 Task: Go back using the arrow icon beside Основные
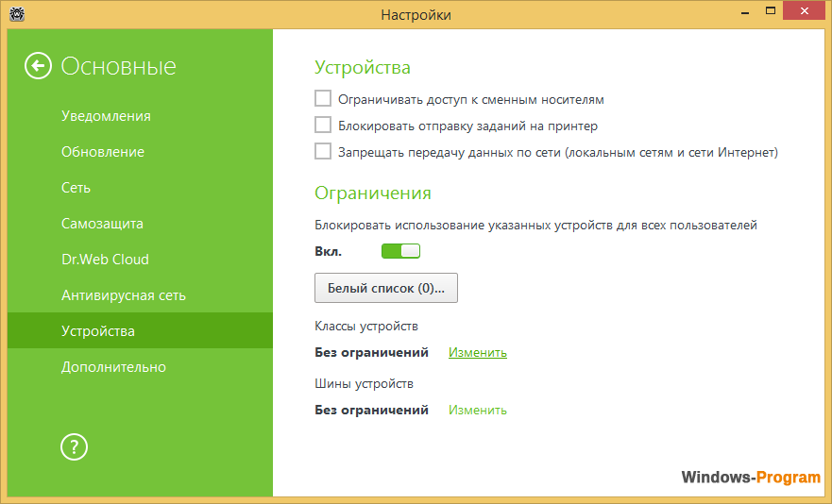[38, 66]
